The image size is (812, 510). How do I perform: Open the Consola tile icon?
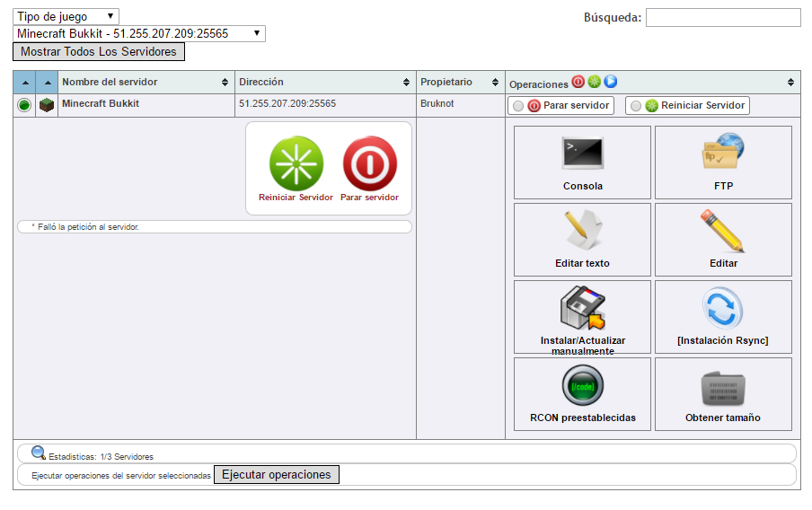click(583, 154)
